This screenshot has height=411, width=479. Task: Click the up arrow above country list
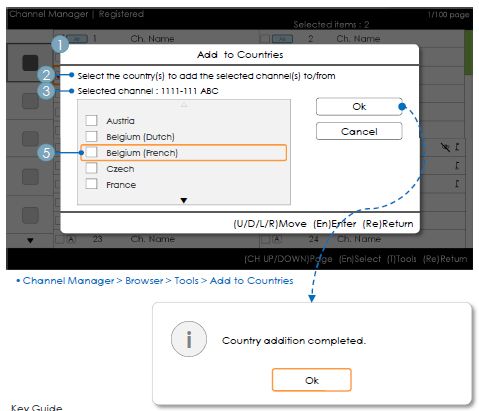click(x=184, y=105)
